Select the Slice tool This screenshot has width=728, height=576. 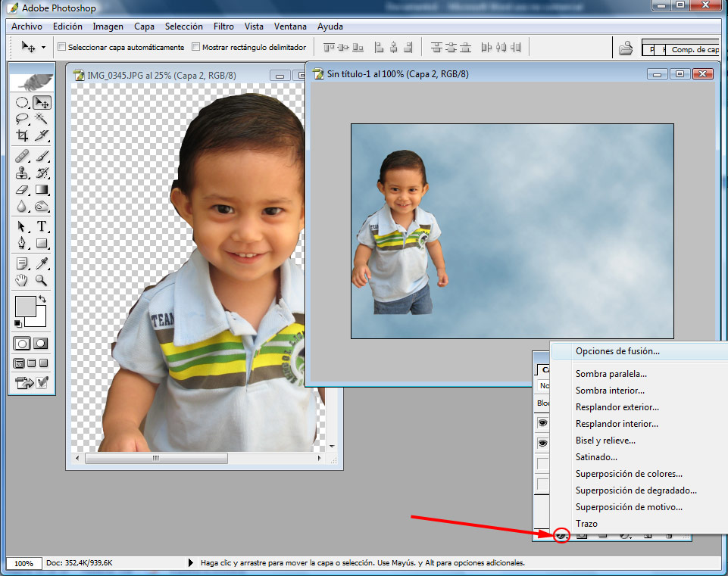tap(42, 135)
